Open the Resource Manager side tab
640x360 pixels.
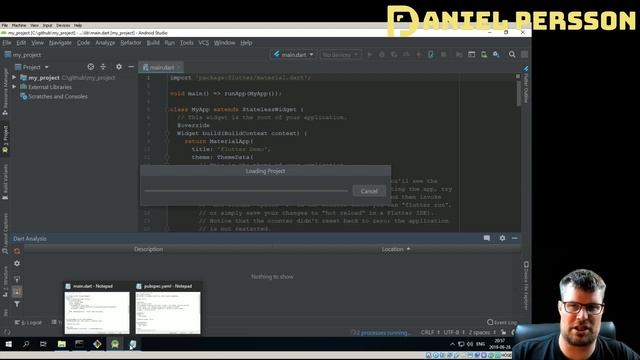(5, 92)
